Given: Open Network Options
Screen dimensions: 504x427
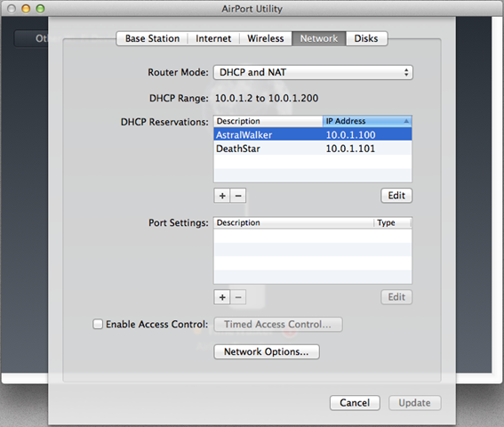Looking at the screenshot, I should click(267, 351).
